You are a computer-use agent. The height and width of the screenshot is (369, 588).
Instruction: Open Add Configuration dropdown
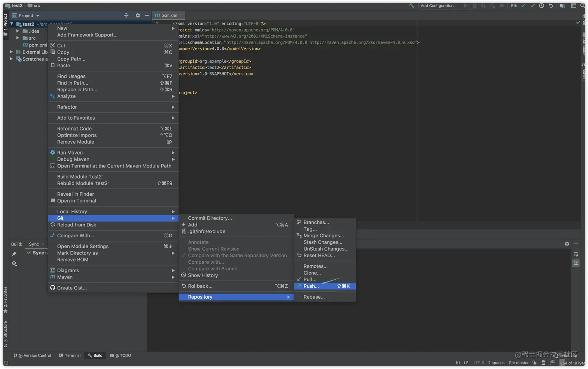439,6
